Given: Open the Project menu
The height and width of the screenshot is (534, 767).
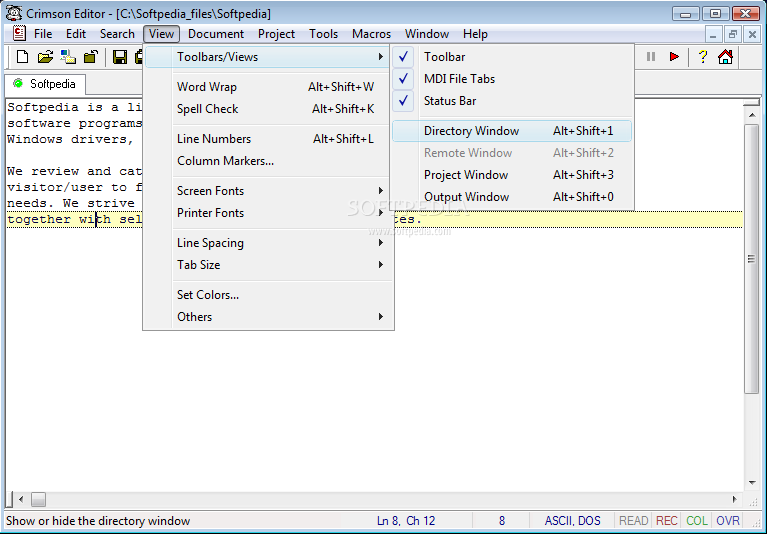Looking at the screenshot, I should coord(276,34).
